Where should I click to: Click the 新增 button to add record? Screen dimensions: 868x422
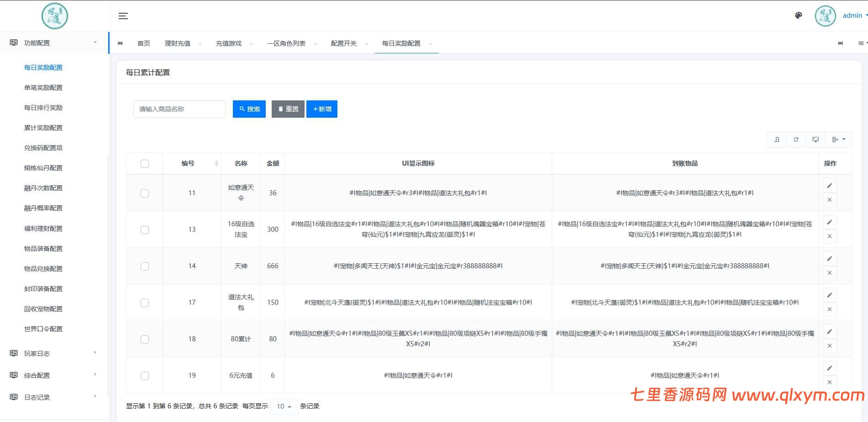tap(322, 109)
